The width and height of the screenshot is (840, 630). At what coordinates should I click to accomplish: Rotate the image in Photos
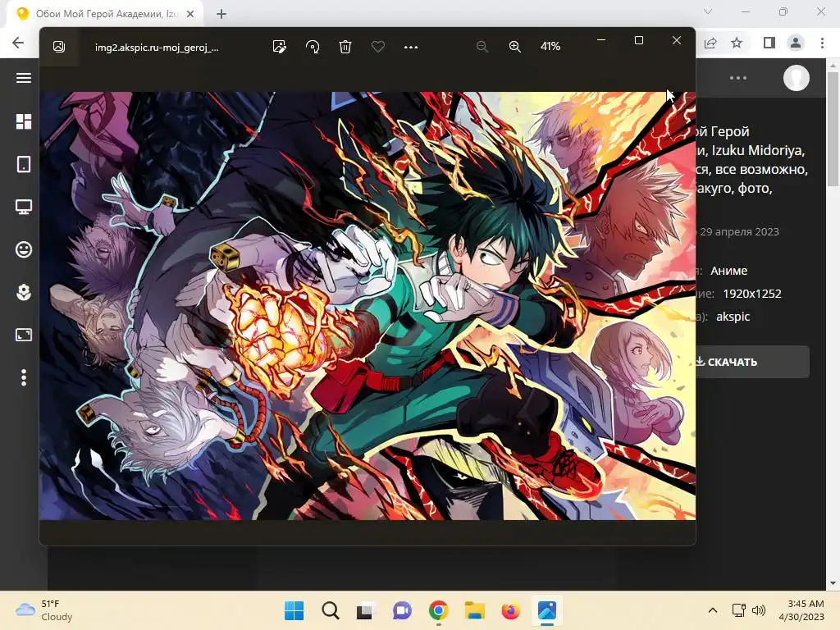pyautogui.click(x=313, y=47)
